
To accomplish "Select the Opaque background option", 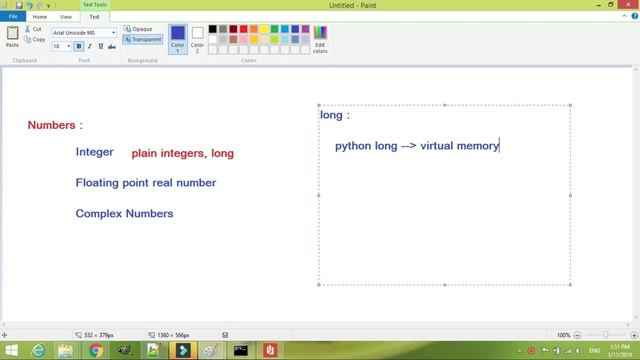I will click(x=138, y=29).
